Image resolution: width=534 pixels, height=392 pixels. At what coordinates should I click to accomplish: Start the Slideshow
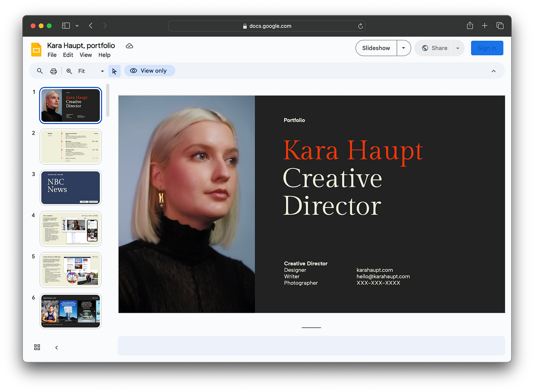point(376,48)
